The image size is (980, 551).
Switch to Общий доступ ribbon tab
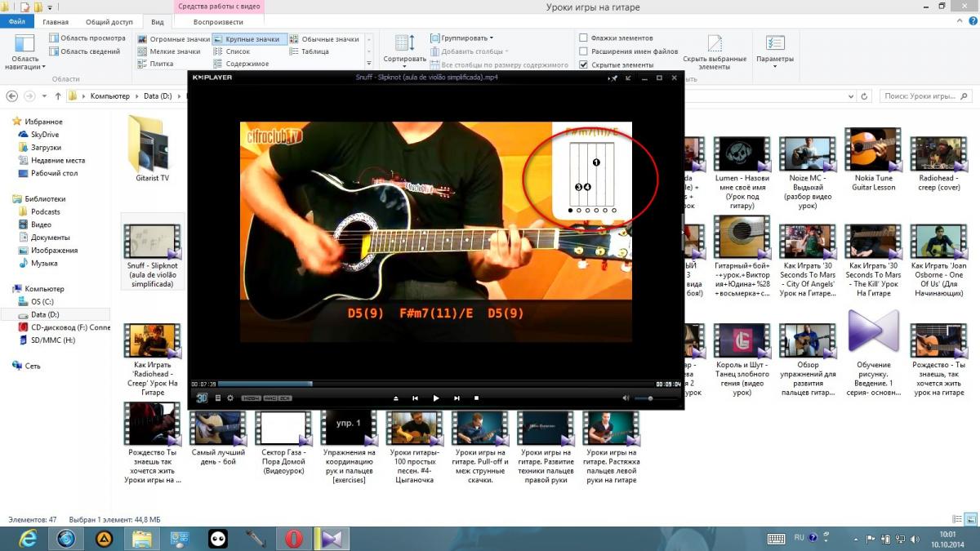pyautogui.click(x=109, y=22)
